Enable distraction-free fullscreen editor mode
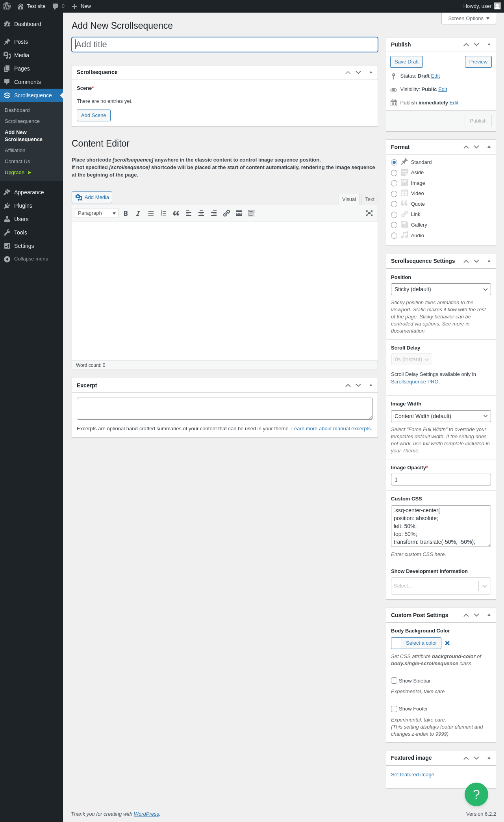This screenshot has height=822, width=504. (369, 213)
